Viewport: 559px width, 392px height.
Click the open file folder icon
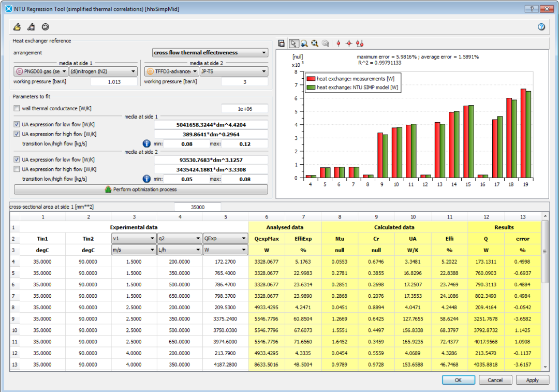tap(17, 27)
